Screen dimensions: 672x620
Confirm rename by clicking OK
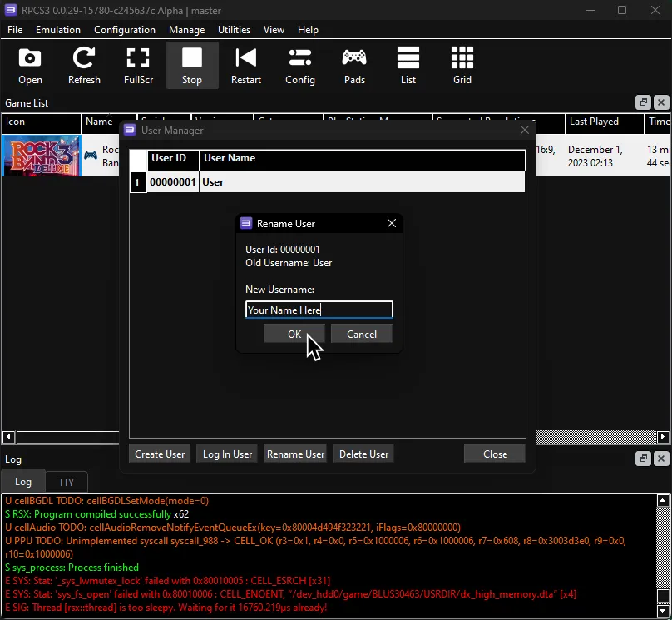[x=294, y=334]
